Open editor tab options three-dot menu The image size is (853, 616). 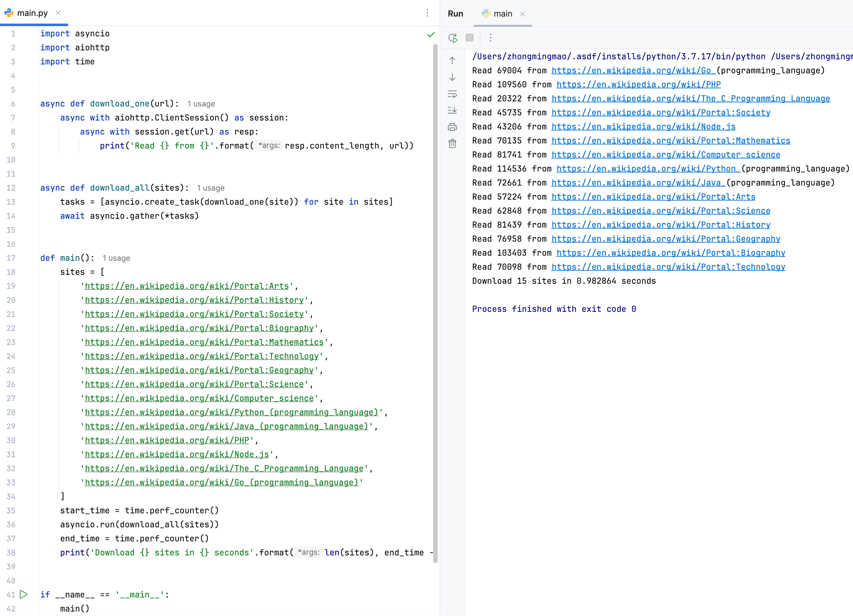pos(427,13)
